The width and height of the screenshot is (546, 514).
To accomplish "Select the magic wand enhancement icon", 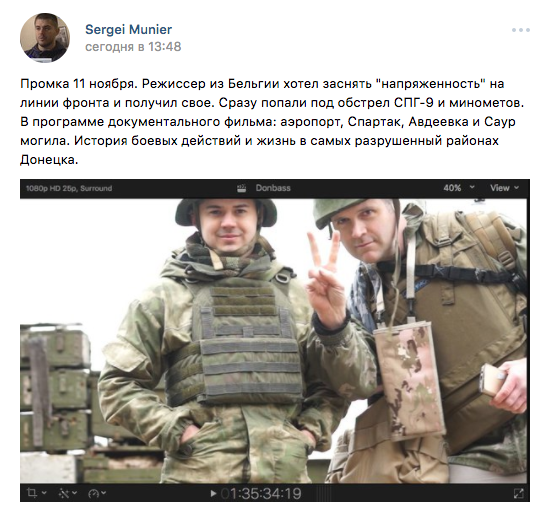I will coord(64,493).
